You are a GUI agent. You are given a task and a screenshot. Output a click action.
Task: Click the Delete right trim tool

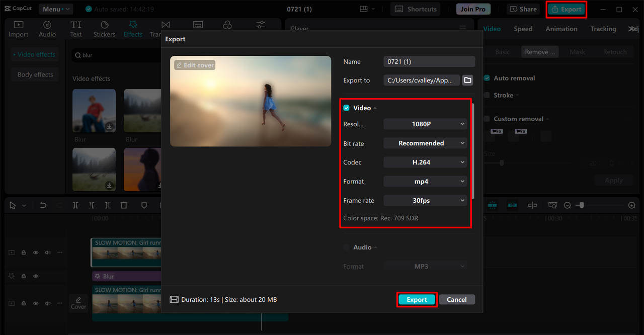108,205
